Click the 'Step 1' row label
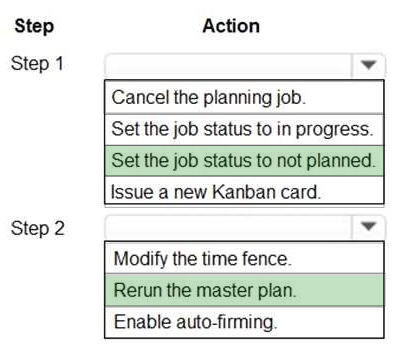The width and height of the screenshot is (401, 361). [x=37, y=63]
